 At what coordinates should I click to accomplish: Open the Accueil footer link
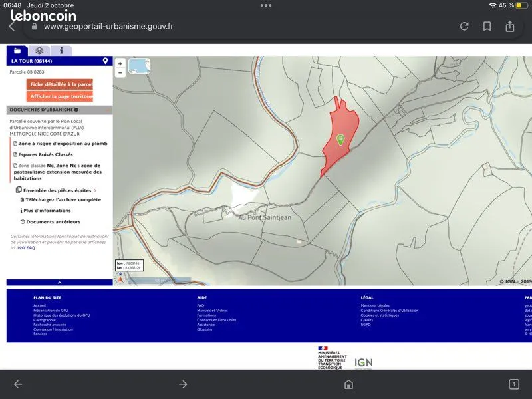coord(40,305)
